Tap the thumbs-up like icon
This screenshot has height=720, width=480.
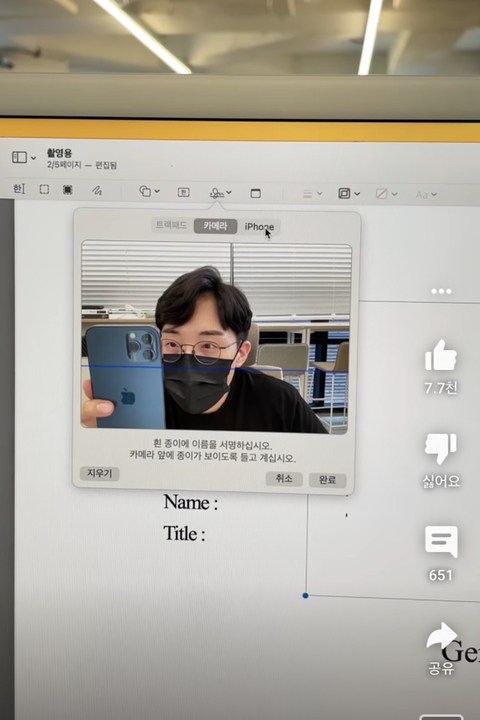(440, 355)
